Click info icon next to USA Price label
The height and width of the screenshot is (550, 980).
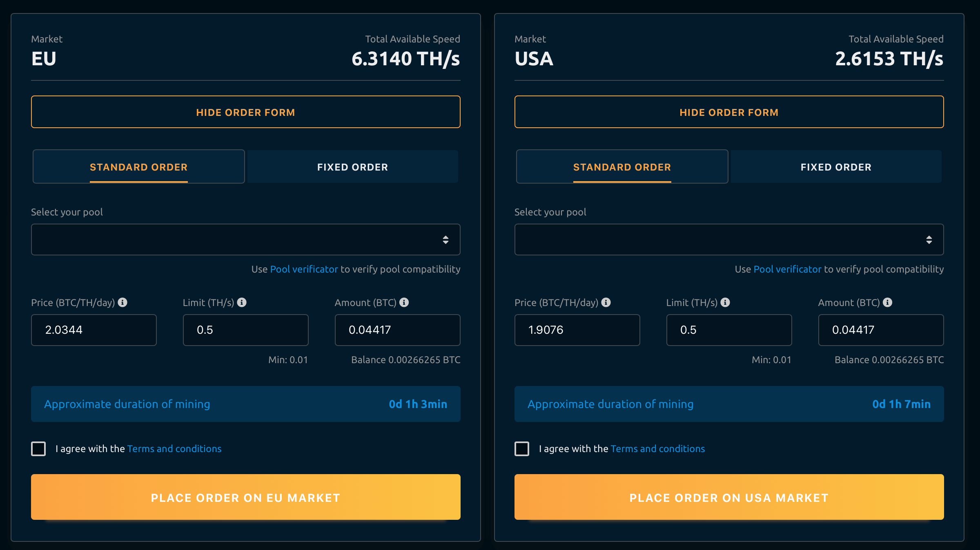click(x=606, y=302)
